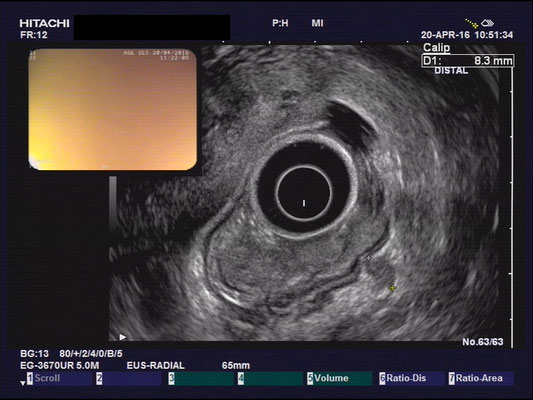The image size is (533, 400).
Task: Select the empty function slot 3
Action: click(x=202, y=378)
